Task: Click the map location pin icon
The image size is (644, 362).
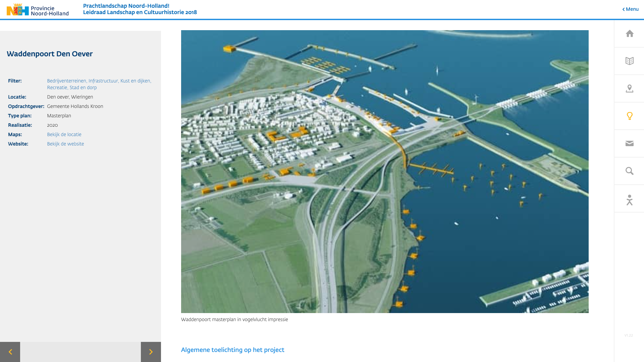Action: click(630, 88)
